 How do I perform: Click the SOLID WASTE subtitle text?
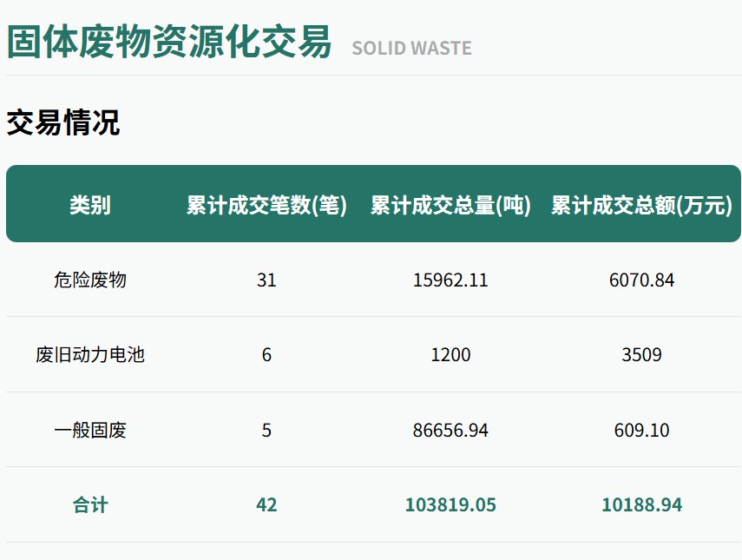click(411, 49)
